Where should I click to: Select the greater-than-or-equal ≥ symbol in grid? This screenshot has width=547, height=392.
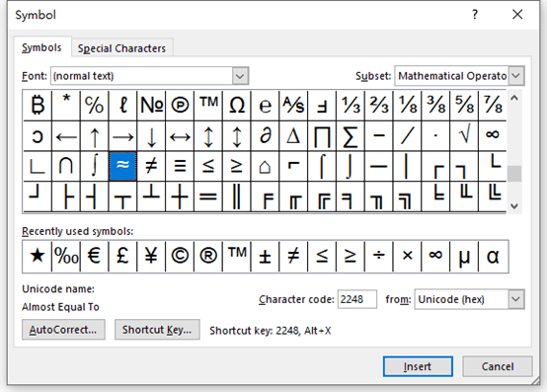(237, 166)
